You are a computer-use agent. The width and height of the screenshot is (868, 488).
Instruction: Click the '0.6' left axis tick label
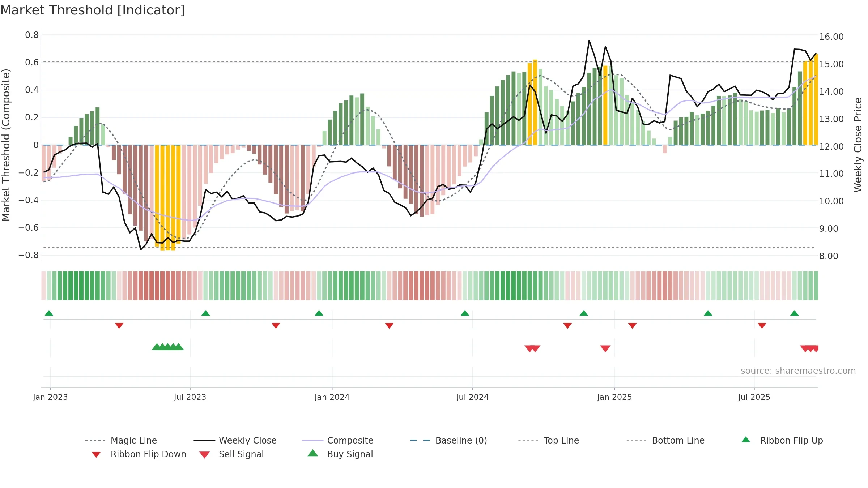point(32,63)
